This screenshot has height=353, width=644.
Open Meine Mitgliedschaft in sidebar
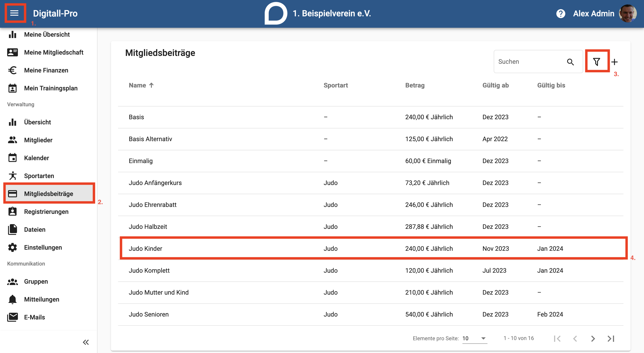(x=49, y=52)
